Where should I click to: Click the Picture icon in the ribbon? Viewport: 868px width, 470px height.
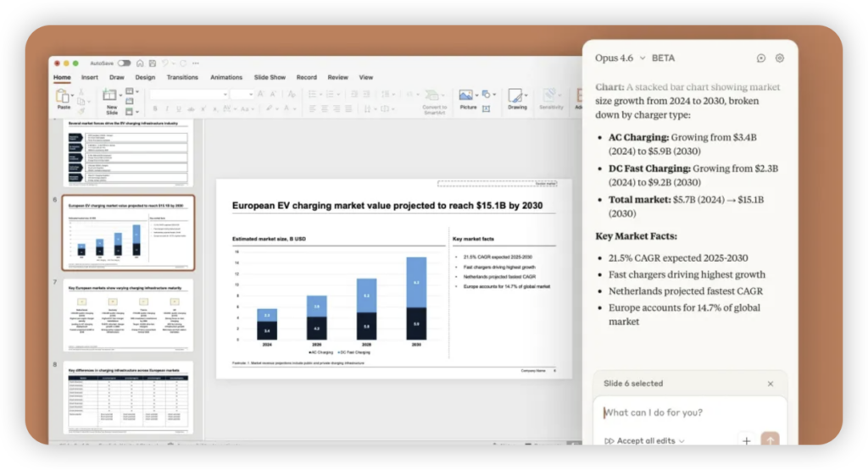point(467,97)
